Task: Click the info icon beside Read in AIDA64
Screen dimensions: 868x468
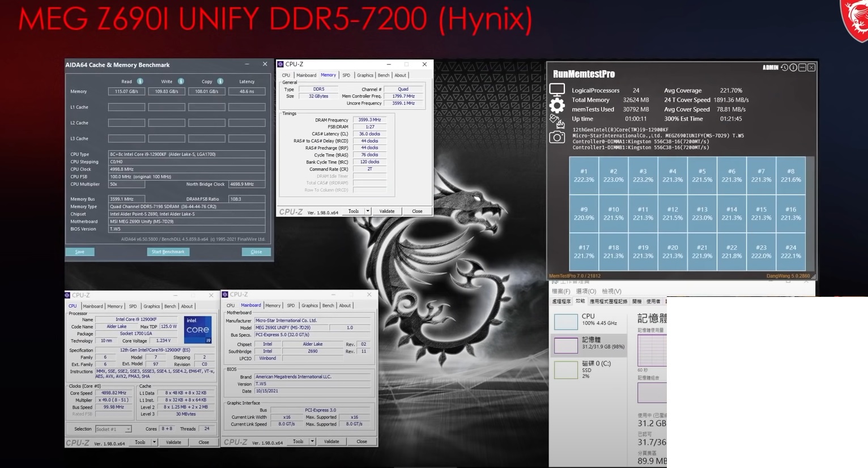Action: pyautogui.click(x=140, y=82)
